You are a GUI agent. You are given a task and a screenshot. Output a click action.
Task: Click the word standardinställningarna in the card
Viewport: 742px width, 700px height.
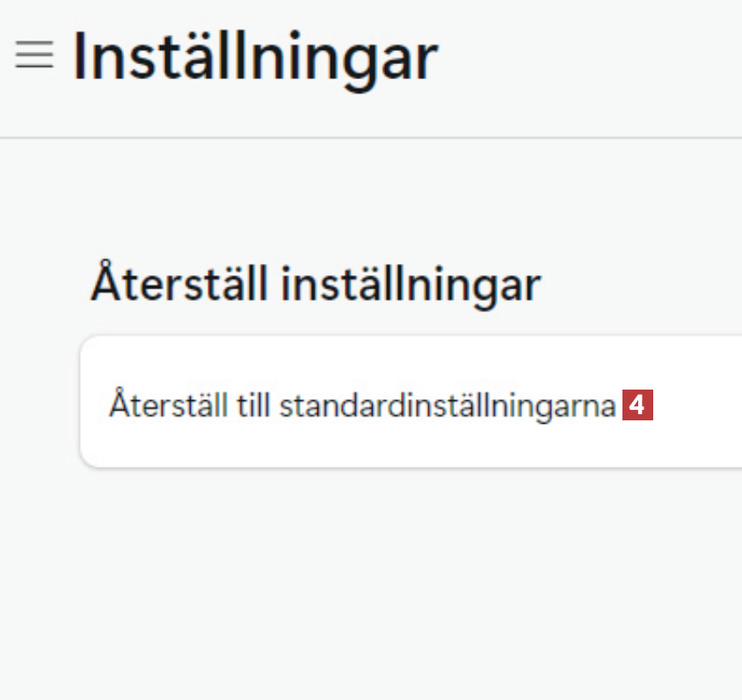pos(447,406)
